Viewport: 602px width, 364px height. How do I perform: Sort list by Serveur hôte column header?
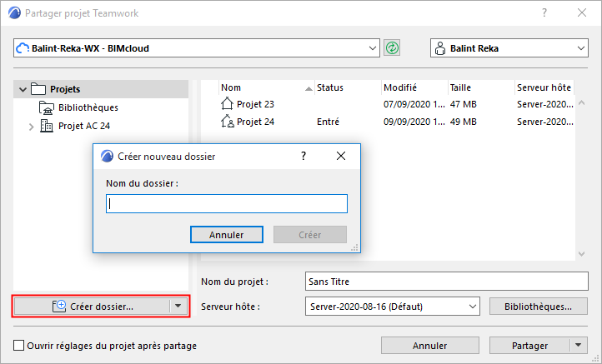(544, 87)
